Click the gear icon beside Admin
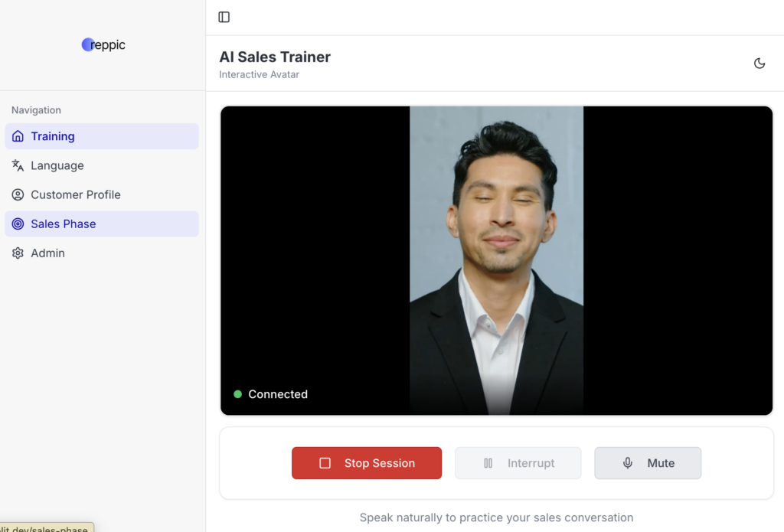The height and width of the screenshot is (532, 784). click(x=18, y=253)
